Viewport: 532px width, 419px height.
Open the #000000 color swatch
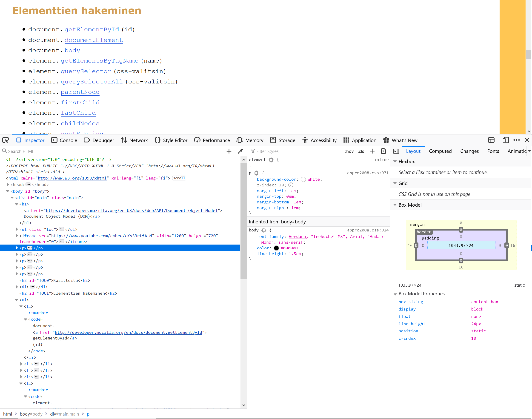(276, 248)
